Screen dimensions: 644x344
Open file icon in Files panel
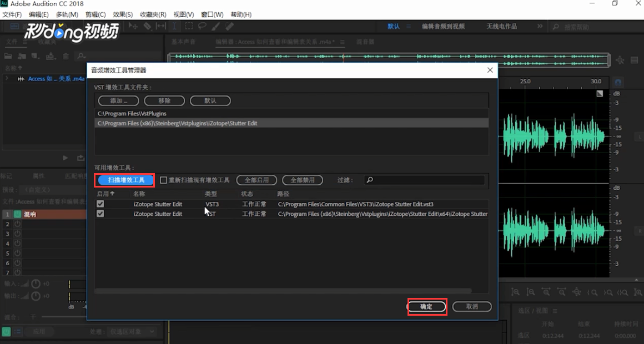click(8, 56)
